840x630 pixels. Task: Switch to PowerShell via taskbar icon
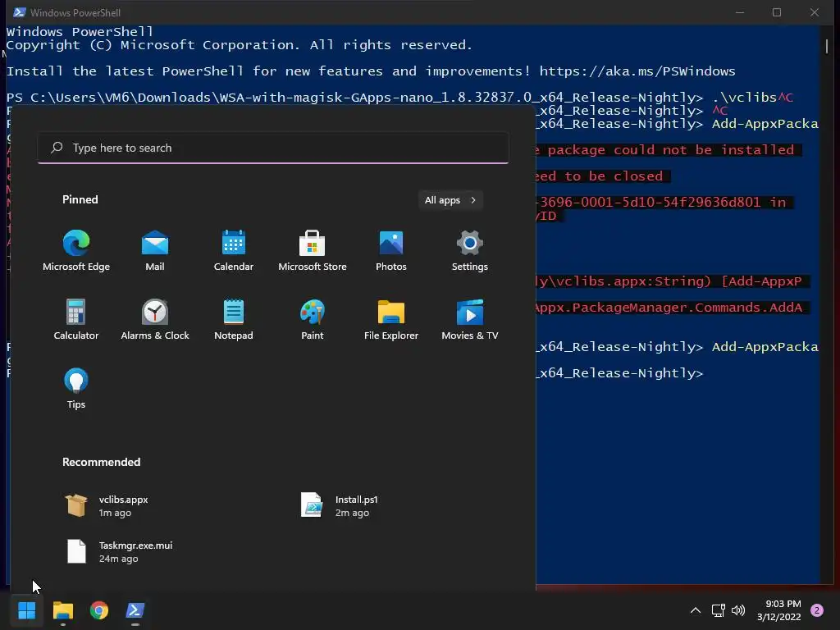point(135,610)
